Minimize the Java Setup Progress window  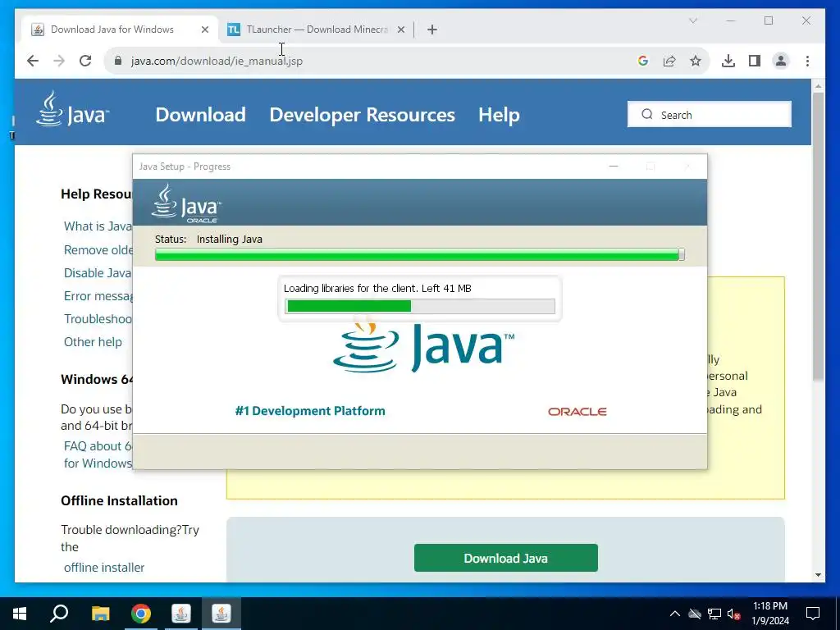click(614, 167)
